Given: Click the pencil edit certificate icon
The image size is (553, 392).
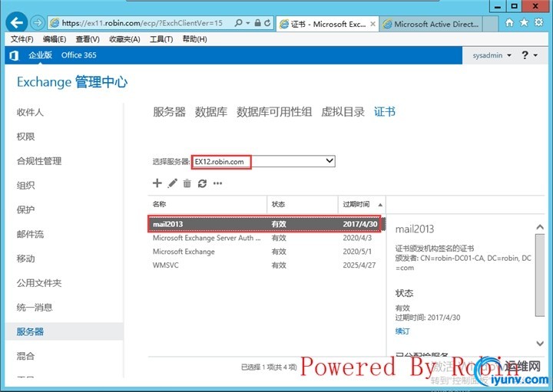Looking at the screenshot, I should pos(173,183).
